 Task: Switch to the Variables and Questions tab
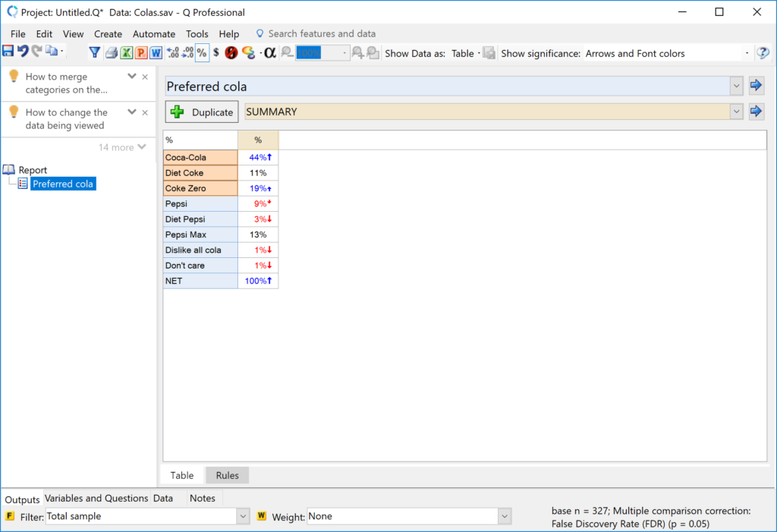pos(96,498)
